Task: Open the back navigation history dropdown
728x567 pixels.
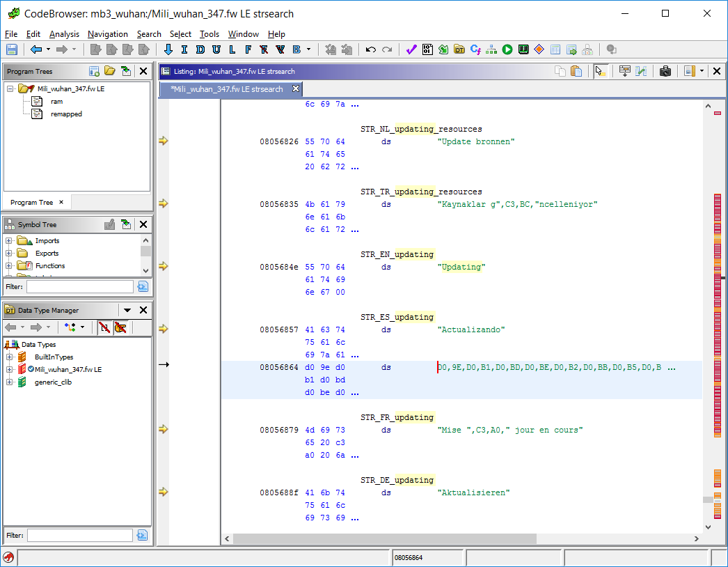Action: coord(48,49)
